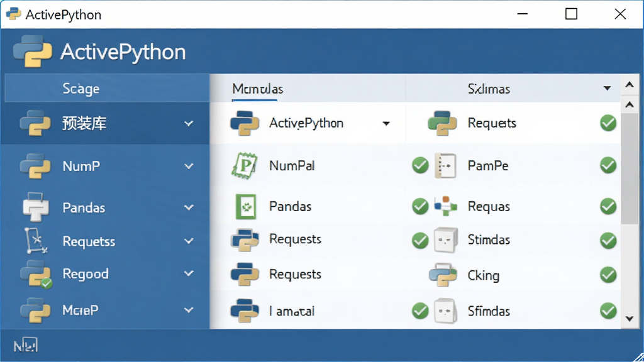Select the Requetss sidebar label
The width and height of the screenshot is (644, 362).
coord(89,241)
